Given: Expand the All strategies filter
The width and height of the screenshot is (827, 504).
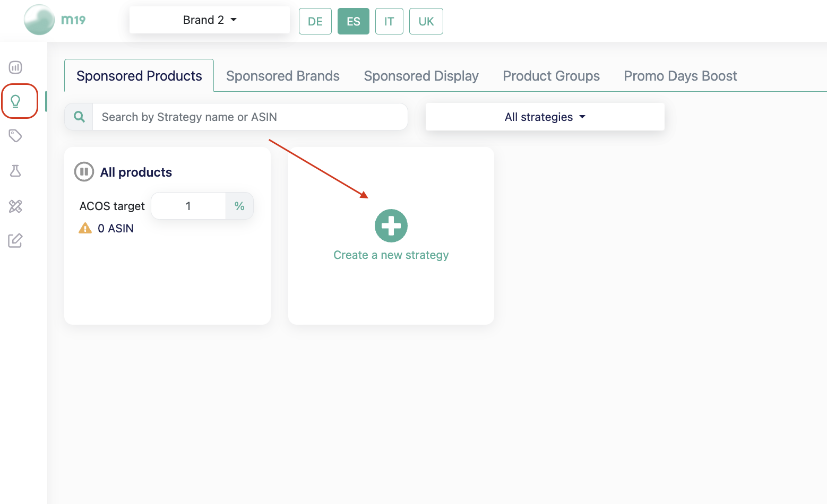Looking at the screenshot, I should coord(545,117).
